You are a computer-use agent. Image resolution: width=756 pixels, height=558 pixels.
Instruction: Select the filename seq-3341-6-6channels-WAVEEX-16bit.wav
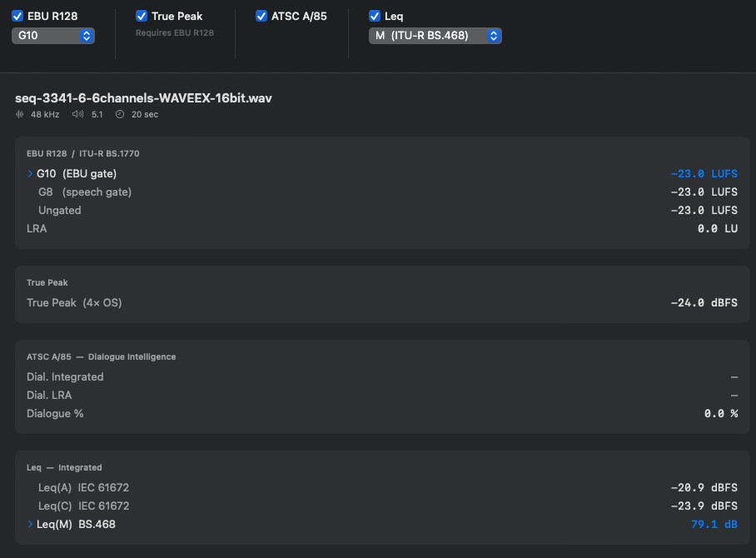pyautogui.click(x=143, y=97)
